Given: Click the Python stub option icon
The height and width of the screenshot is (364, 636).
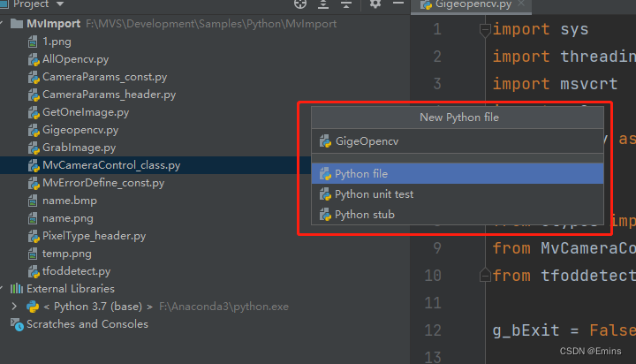Looking at the screenshot, I should [x=325, y=215].
